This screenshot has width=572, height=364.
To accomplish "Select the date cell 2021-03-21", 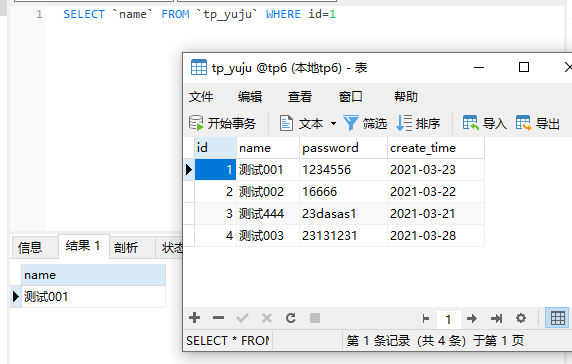I will coord(436,213).
